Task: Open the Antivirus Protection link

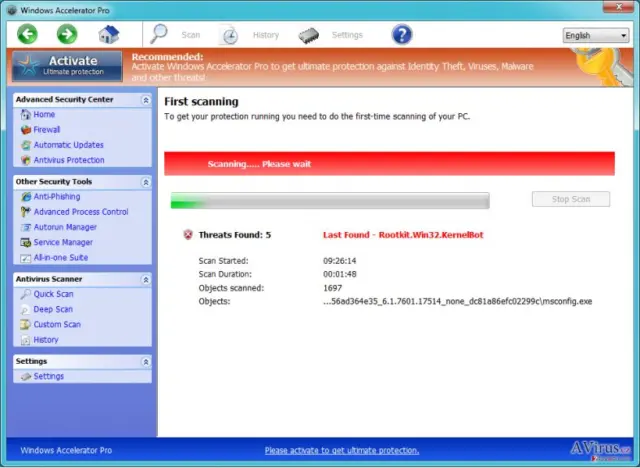Action: point(69,160)
